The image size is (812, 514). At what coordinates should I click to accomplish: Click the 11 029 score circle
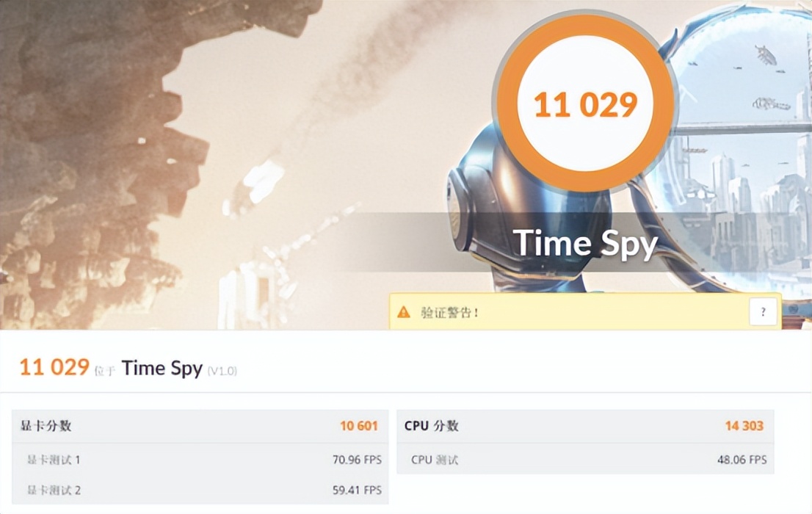pyautogui.click(x=585, y=104)
